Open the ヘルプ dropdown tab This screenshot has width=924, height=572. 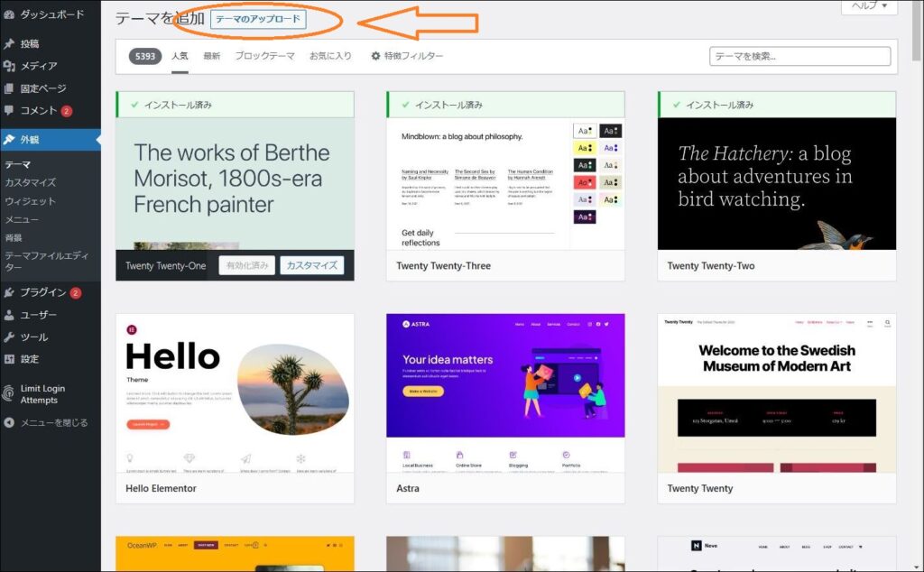[869, 6]
